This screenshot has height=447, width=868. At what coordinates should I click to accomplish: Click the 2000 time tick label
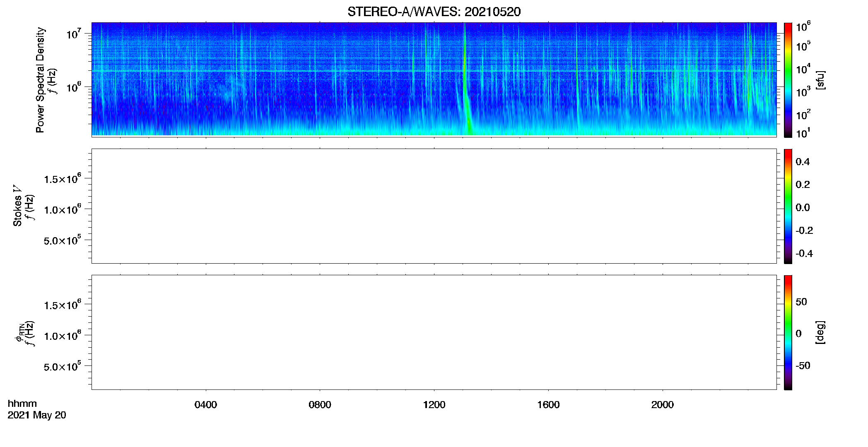click(663, 405)
